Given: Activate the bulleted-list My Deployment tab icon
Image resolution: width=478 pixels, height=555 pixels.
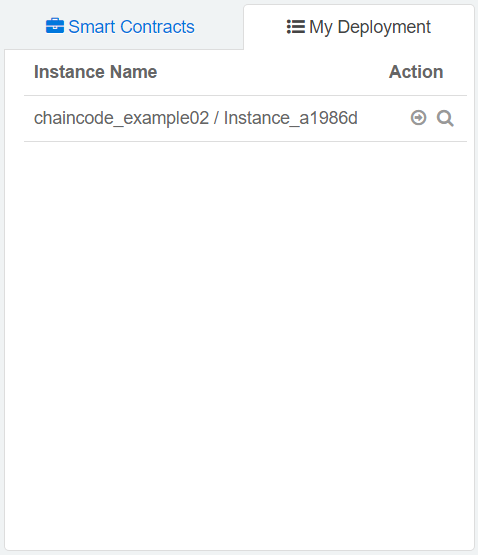Looking at the screenshot, I should (x=296, y=27).
